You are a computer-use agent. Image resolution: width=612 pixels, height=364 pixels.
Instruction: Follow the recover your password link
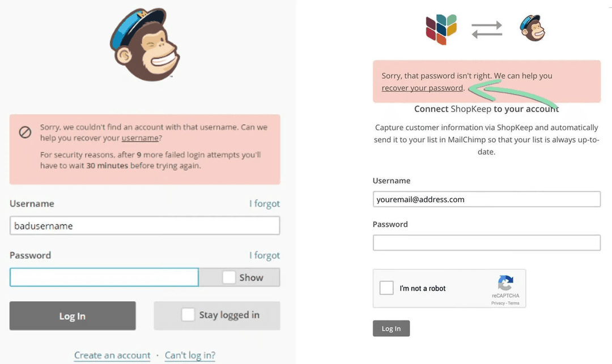coord(422,88)
